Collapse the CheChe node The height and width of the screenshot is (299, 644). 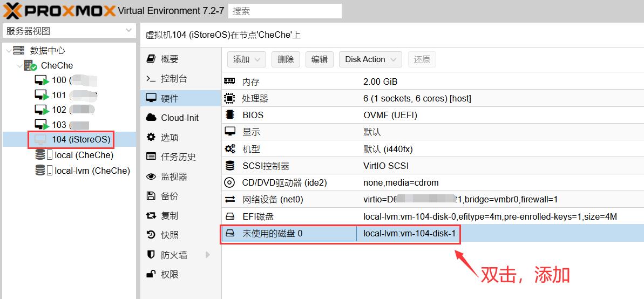[x=19, y=66]
